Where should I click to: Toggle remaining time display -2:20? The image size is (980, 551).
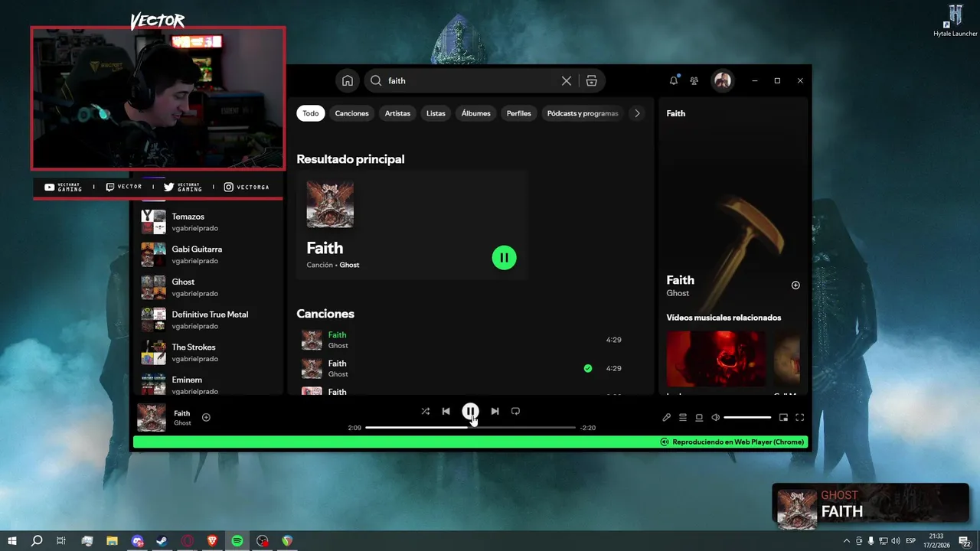[x=588, y=428]
